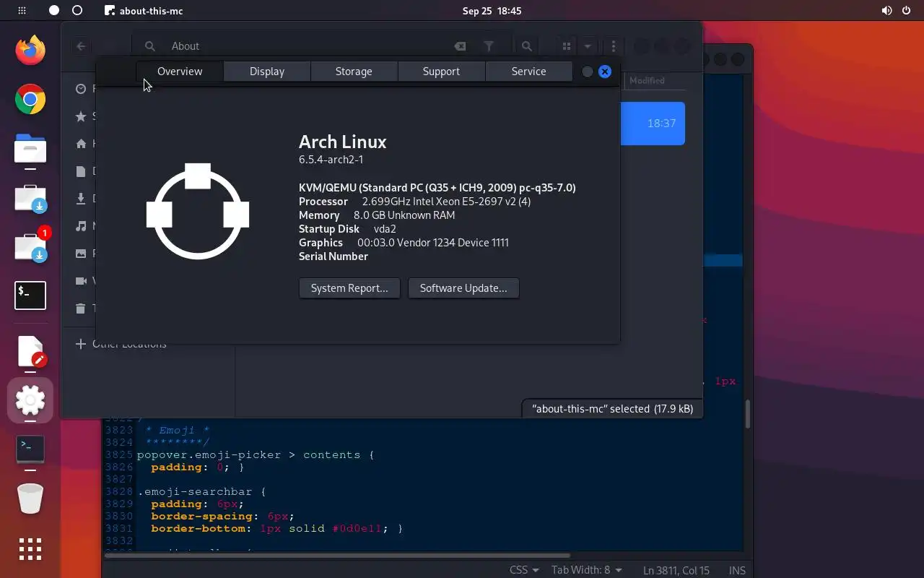Clear the About search text in Files
924x578 pixels.
tap(460, 46)
